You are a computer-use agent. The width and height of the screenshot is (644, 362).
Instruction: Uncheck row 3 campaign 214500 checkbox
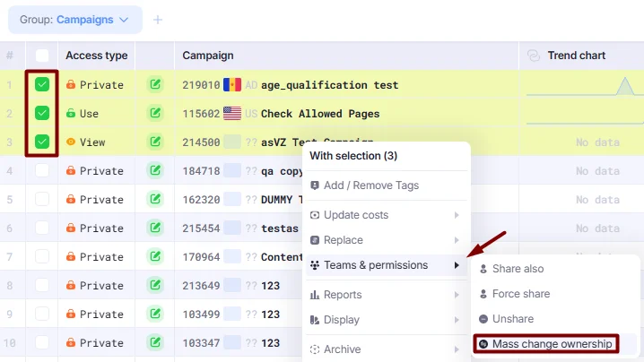pos(42,142)
